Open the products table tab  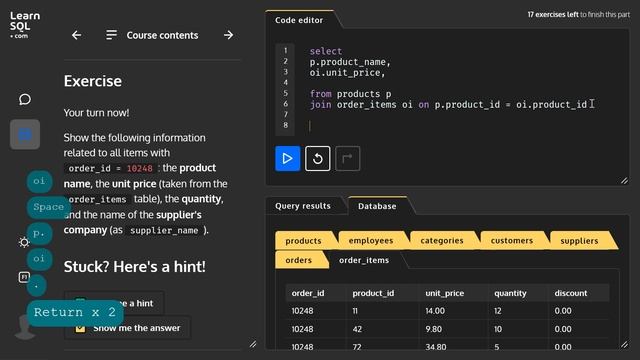pos(303,241)
